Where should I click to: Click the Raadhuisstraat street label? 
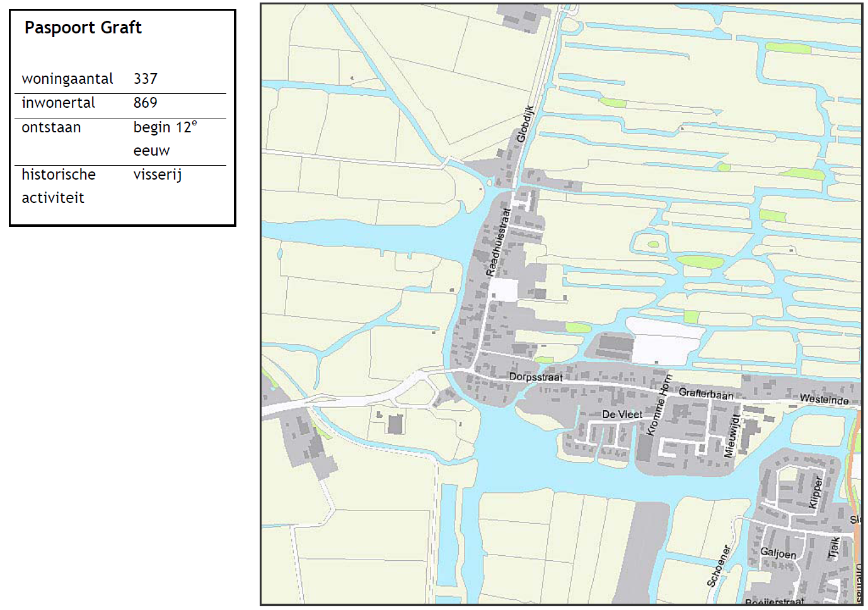click(x=498, y=243)
